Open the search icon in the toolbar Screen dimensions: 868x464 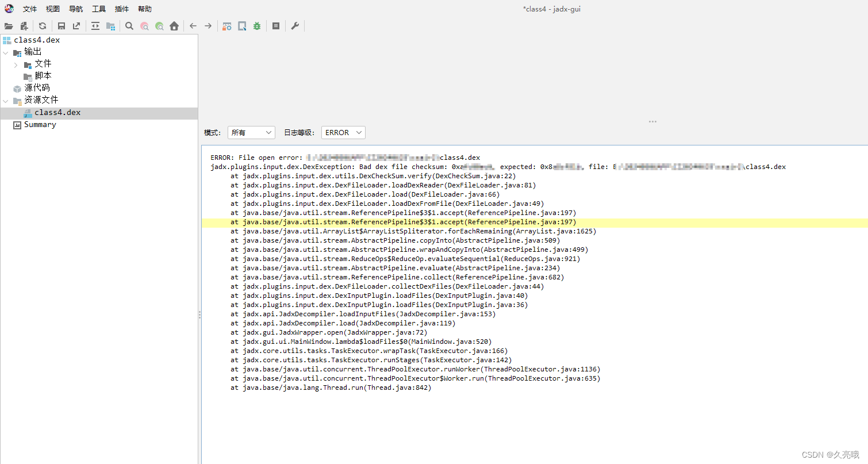coord(129,25)
